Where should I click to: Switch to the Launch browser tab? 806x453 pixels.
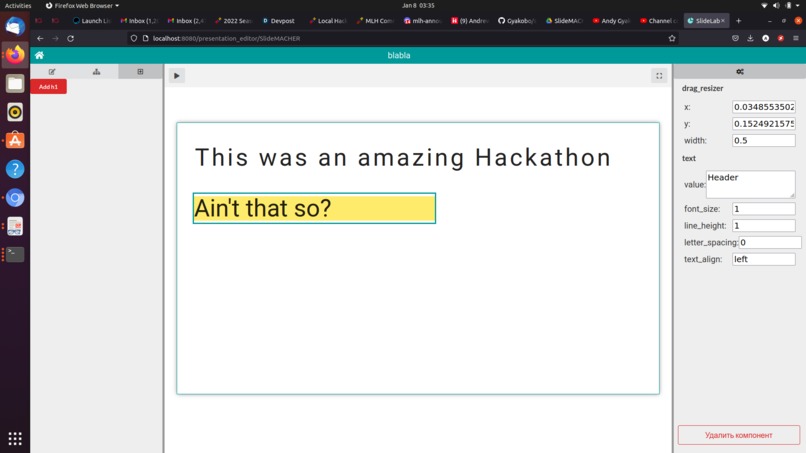[91, 21]
